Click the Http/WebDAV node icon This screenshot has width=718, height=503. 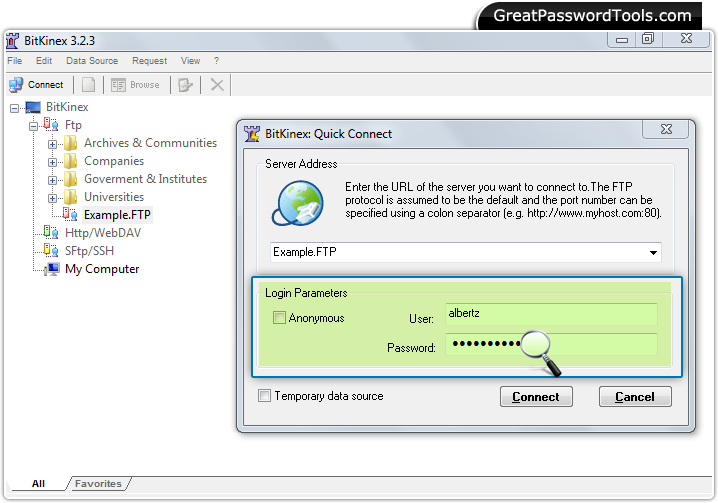pyautogui.click(x=51, y=232)
